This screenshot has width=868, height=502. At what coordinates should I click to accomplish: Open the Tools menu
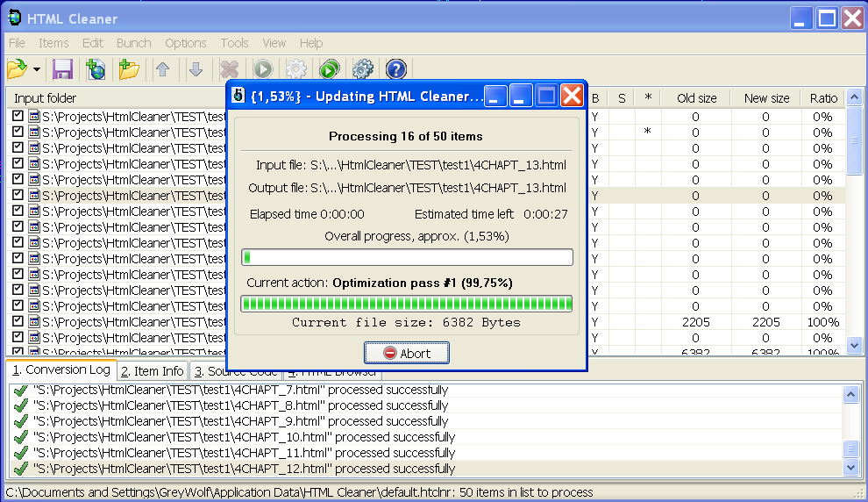(x=234, y=43)
